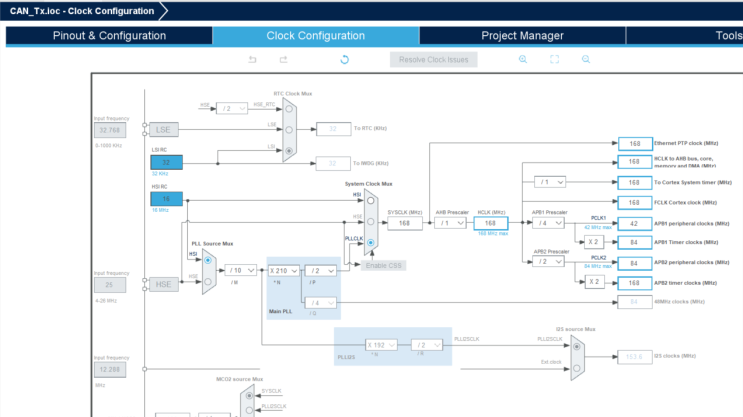Expand the APB1 Prescaler /4 dropdown
The image size is (743, 417).
click(548, 223)
